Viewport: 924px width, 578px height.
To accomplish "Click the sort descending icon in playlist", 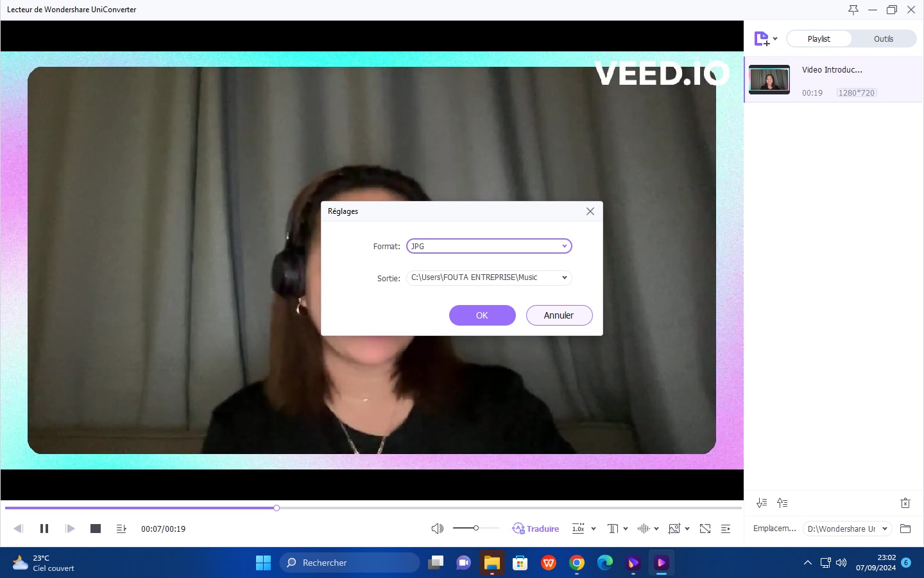I will point(762,503).
